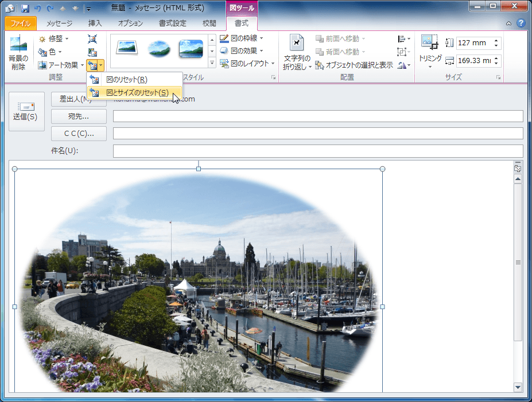
Task: Apply the soft-edge oval picture style
Action: click(x=159, y=48)
